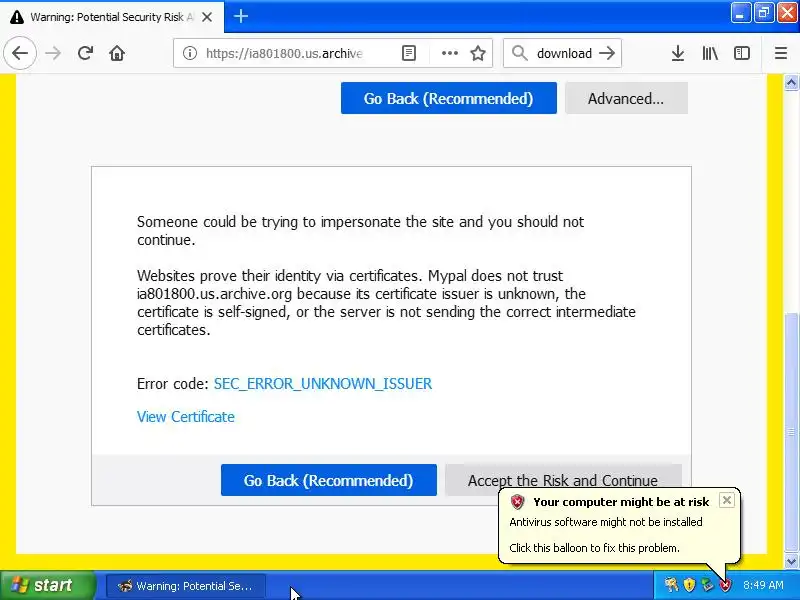
Task: Toggle reader view icon
Action: point(409,53)
